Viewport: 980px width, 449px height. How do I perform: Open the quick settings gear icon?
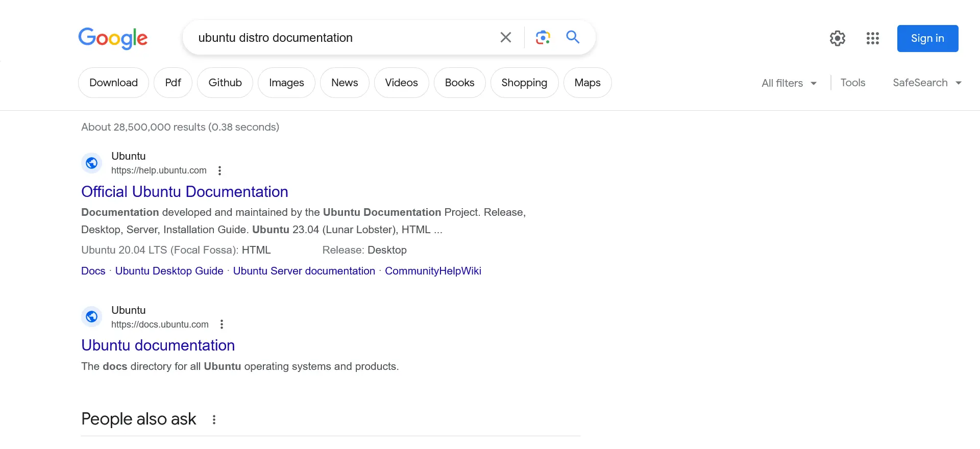coord(838,38)
